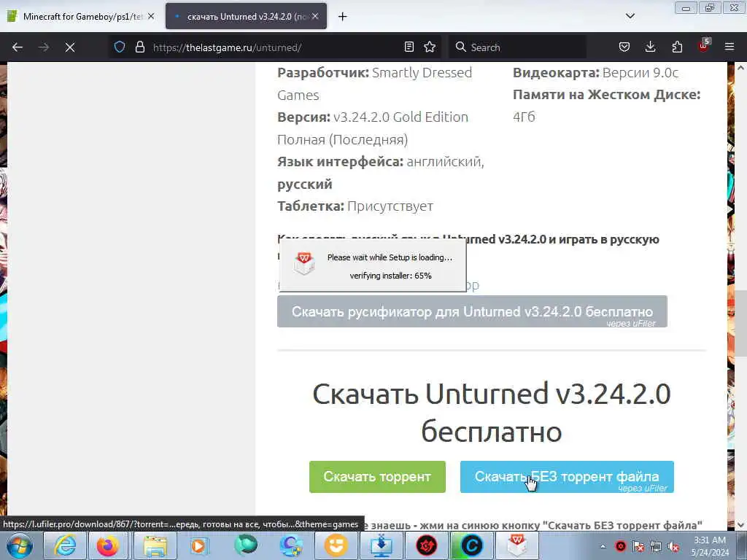The image size is (747, 560).
Task: Open the extensions puzzle icon
Action: click(677, 47)
